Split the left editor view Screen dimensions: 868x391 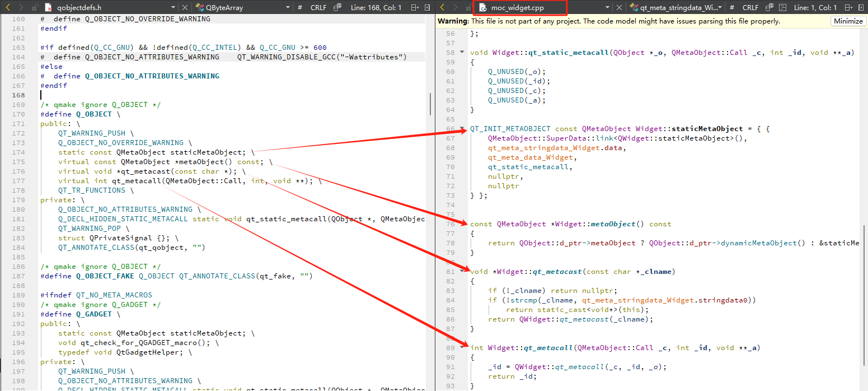[x=415, y=7]
